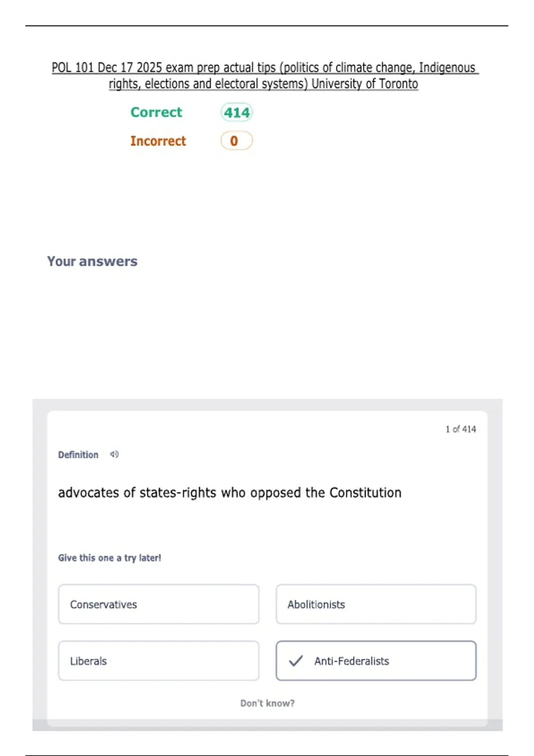The width and height of the screenshot is (534, 756).
Task: Select the Anti-Federalists answer text
Action: 352,661
